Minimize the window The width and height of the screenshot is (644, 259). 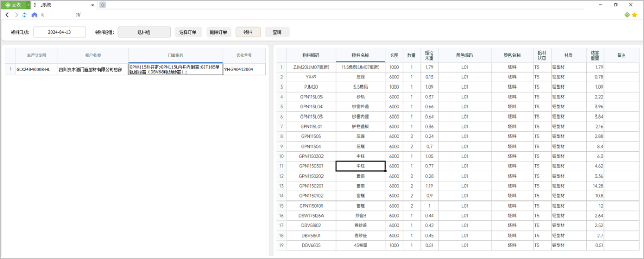(601, 5)
